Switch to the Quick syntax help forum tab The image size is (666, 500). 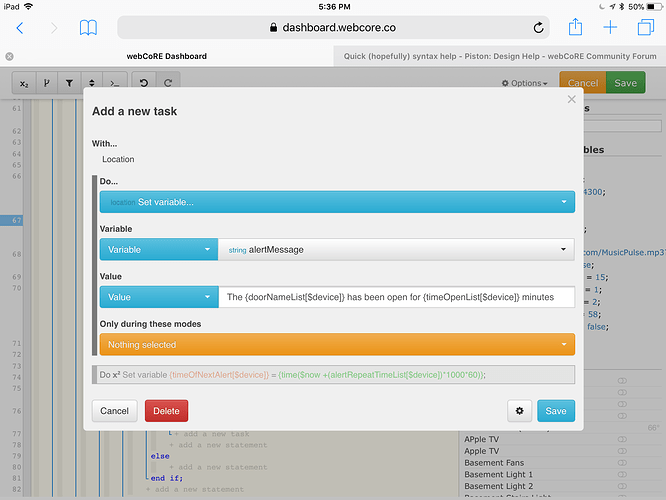tap(500, 56)
